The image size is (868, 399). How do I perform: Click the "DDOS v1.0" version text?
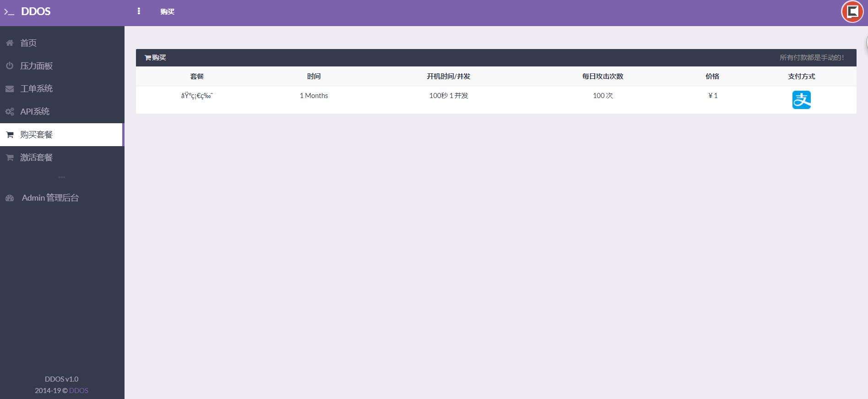pyautogui.click(x=61, y=379)
